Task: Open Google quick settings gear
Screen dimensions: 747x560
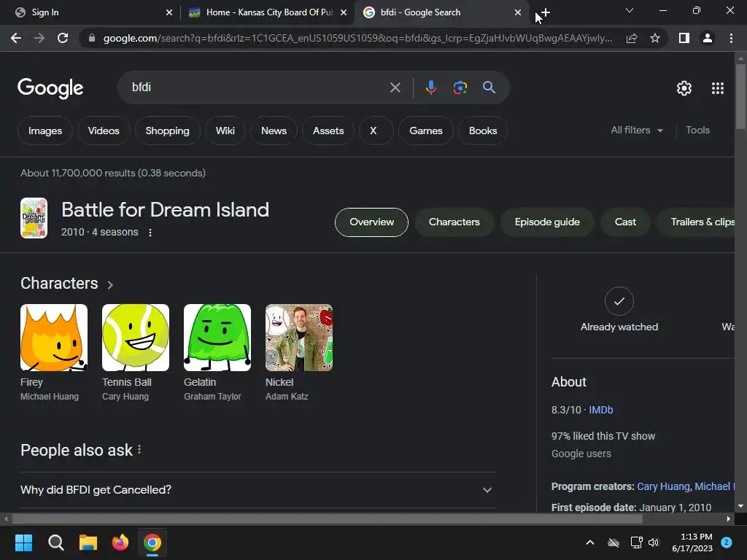Action: pos(684,88)
